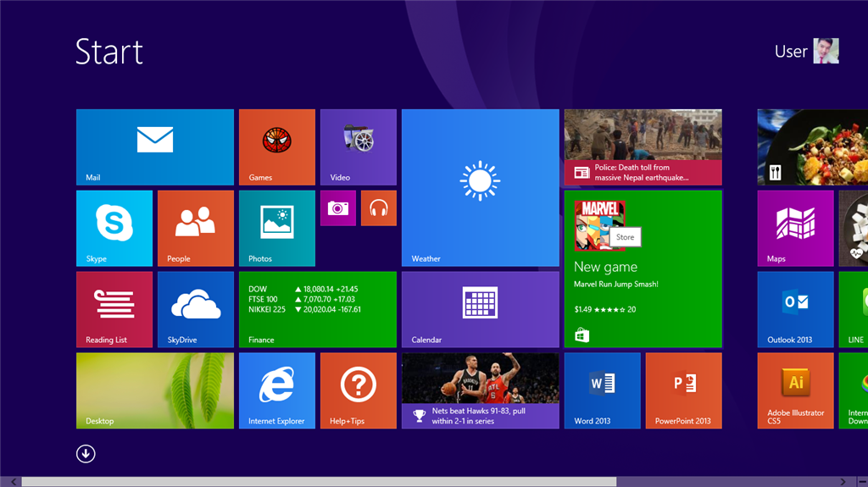Show all apps with down arrow
The width and height of the screenshot is (868, 487).
86,454
